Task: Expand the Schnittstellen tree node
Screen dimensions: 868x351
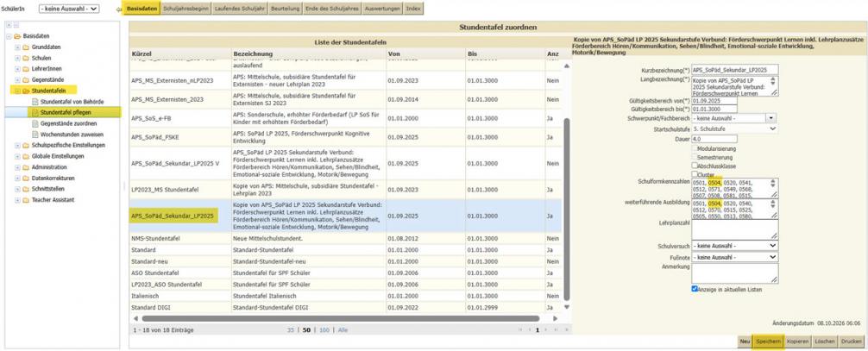Action: [x=18, y=189]
